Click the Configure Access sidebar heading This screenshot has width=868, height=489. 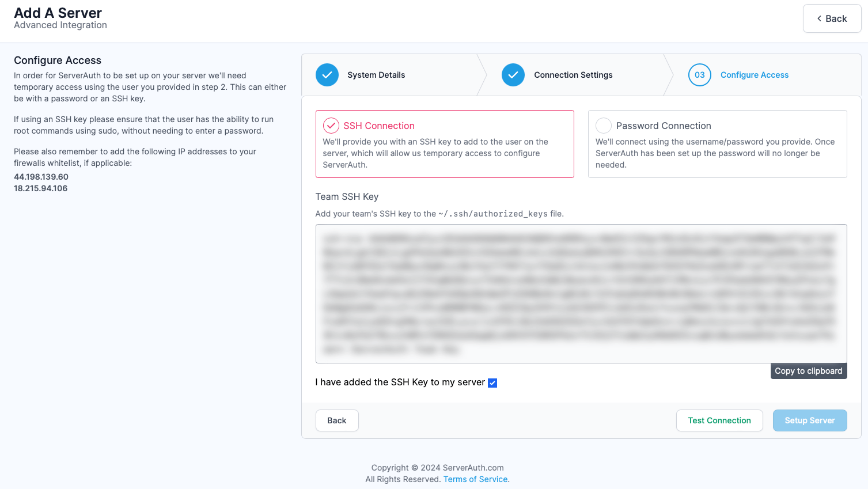tap(58, 60)
